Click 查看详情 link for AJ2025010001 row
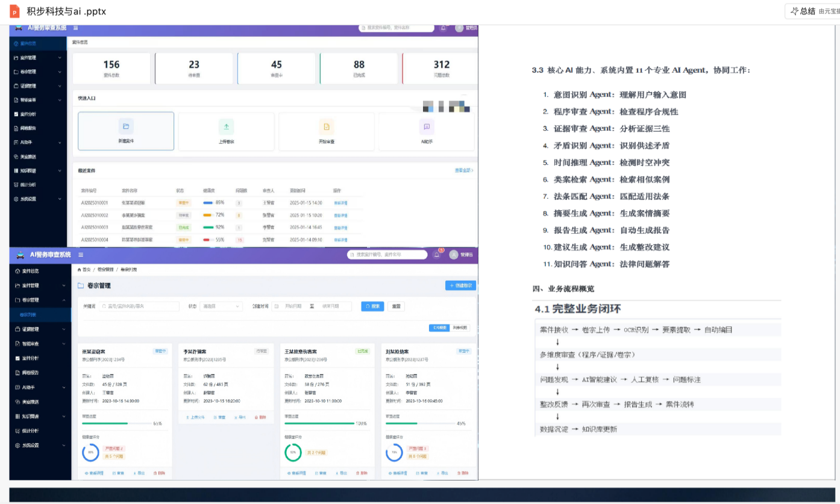This screenshot has height=504, width=840. pyautogui.click(x=340, y=203)
